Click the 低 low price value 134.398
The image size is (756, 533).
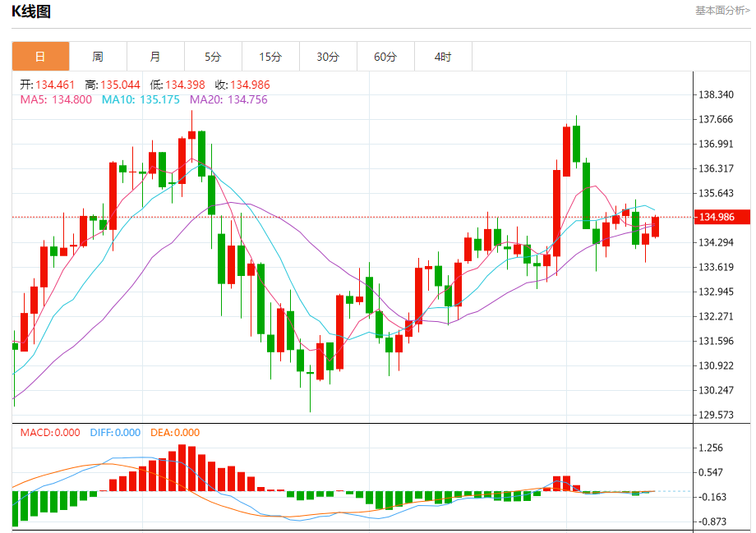[185, 85]
